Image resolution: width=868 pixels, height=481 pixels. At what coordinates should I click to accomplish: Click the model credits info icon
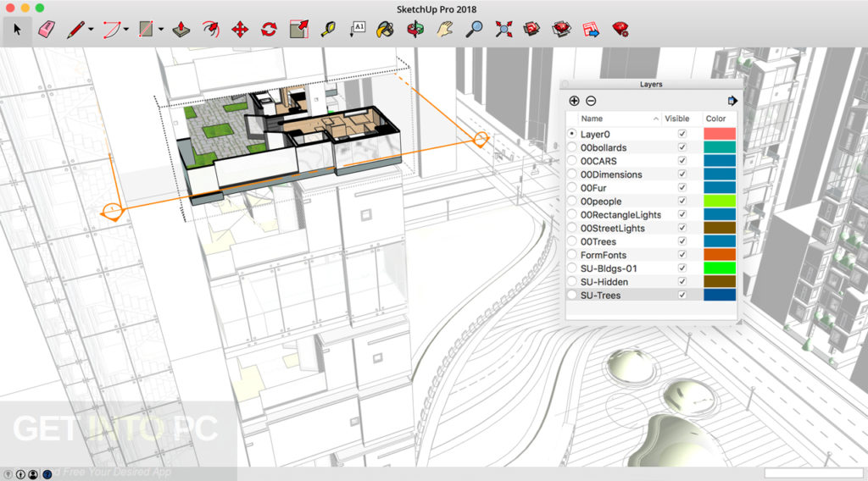(20, 474)
